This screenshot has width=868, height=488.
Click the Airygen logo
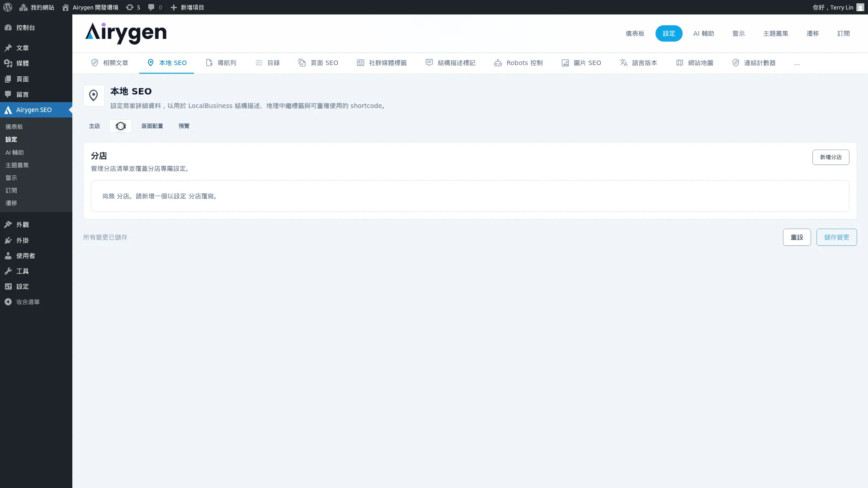click(x=126, y=33)
